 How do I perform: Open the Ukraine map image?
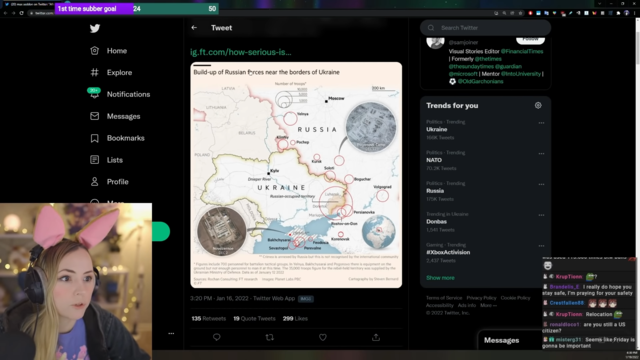pos(296,175)
